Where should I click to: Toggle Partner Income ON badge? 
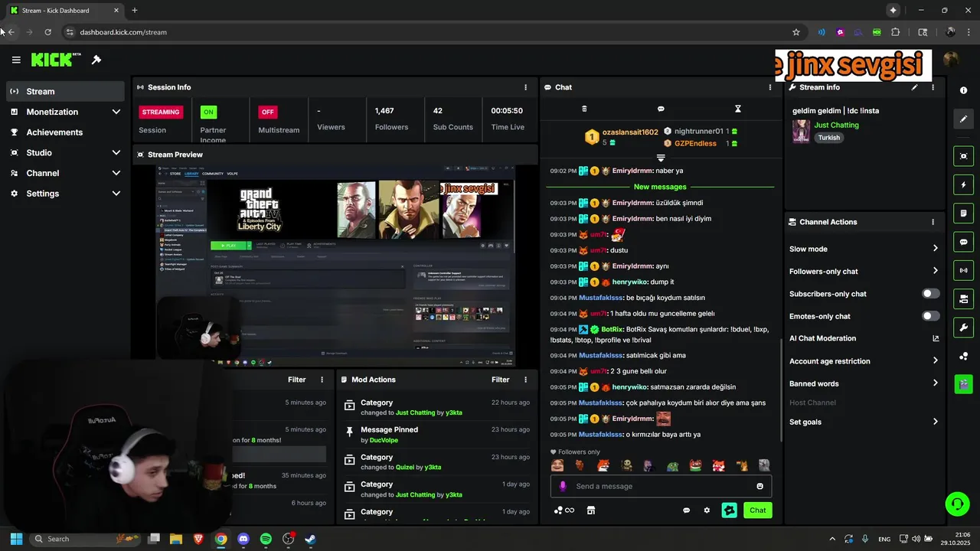coord(208,112)
